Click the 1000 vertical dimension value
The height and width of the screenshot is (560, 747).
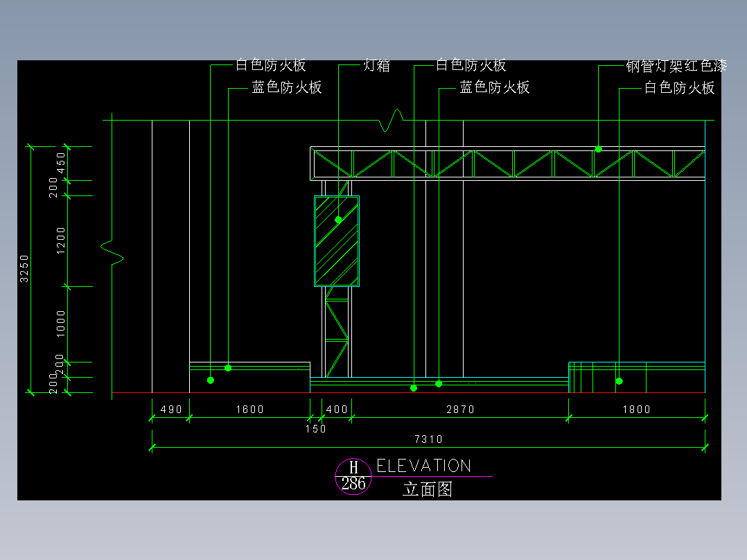point(60,324)
